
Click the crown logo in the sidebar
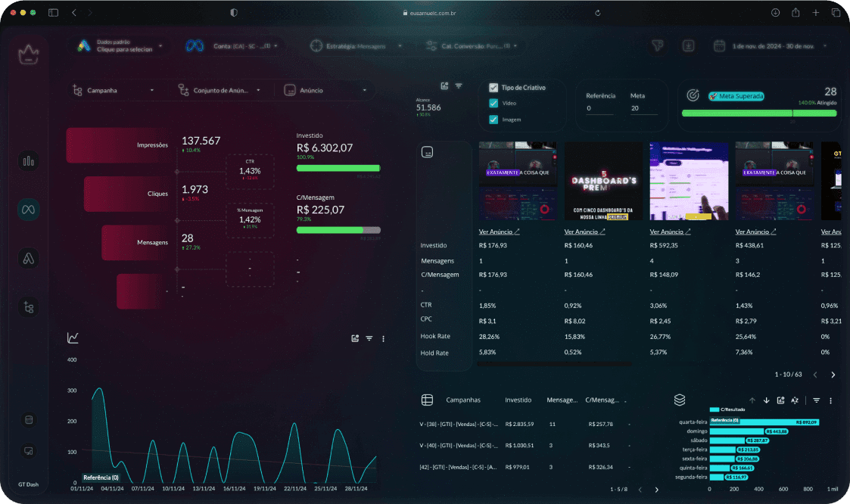click(x=28, y=54)
